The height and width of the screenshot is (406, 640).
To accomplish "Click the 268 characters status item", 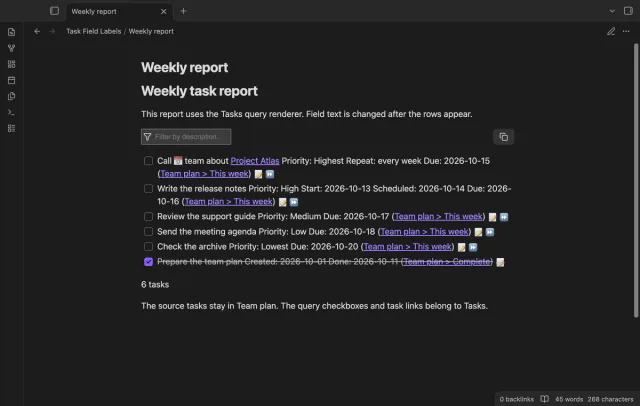I will (x=611, y=399).
